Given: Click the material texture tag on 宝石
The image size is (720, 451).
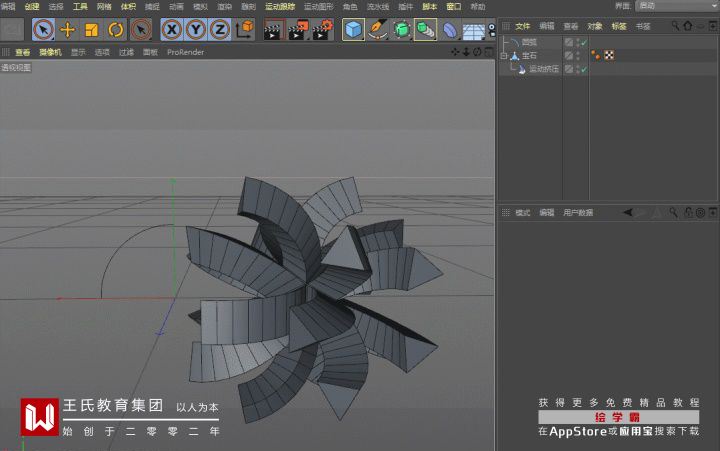Looking at the screenshot, I should click(x=607, y=56).
